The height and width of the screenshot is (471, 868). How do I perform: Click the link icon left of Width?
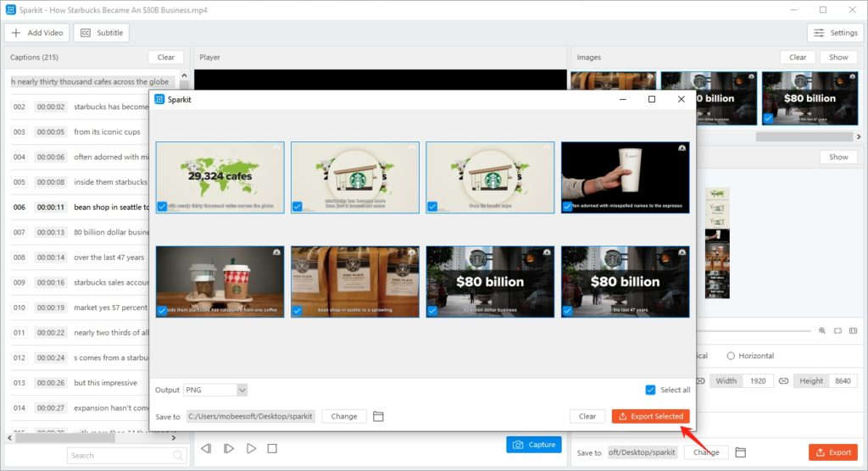(x=700, y=381)
